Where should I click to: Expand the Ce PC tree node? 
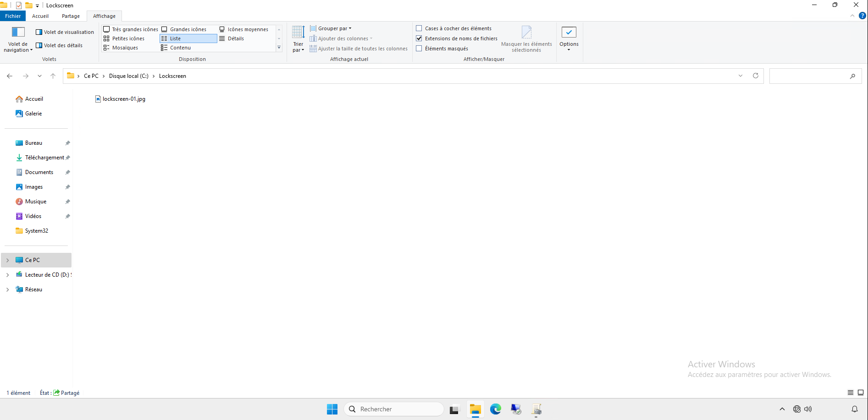7,260
